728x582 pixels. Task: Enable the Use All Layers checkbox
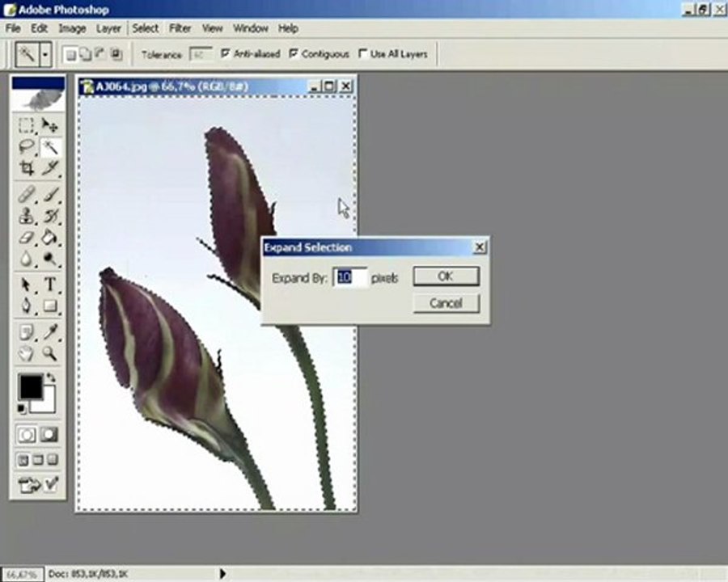(362, 53)
